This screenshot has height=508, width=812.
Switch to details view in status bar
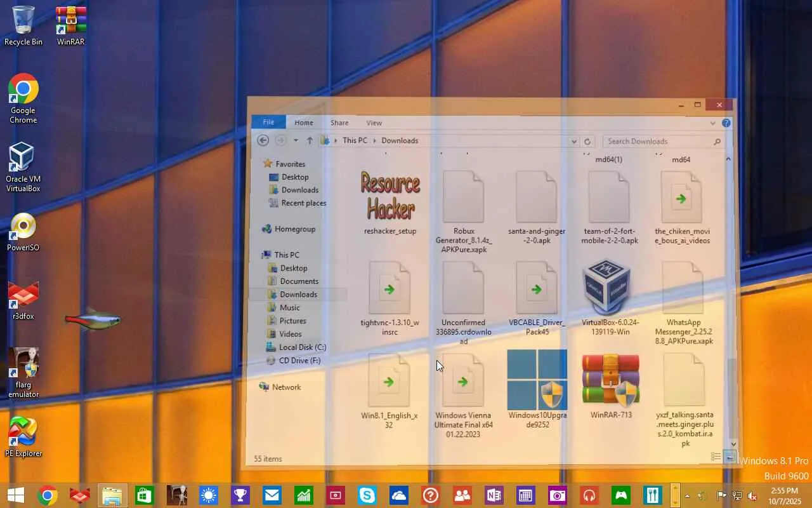(x=716, y=457)
